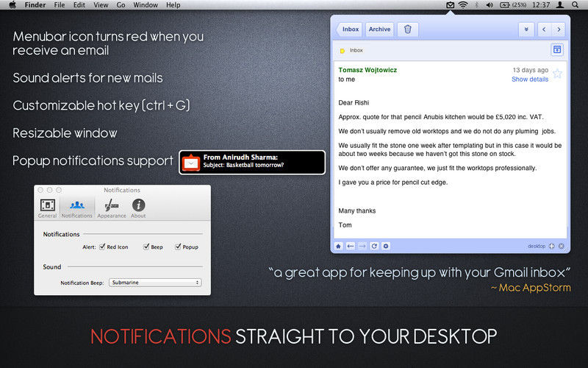
Task: Click the pop-out window icon beside Inbox label
Action: (x=557, y=49)
